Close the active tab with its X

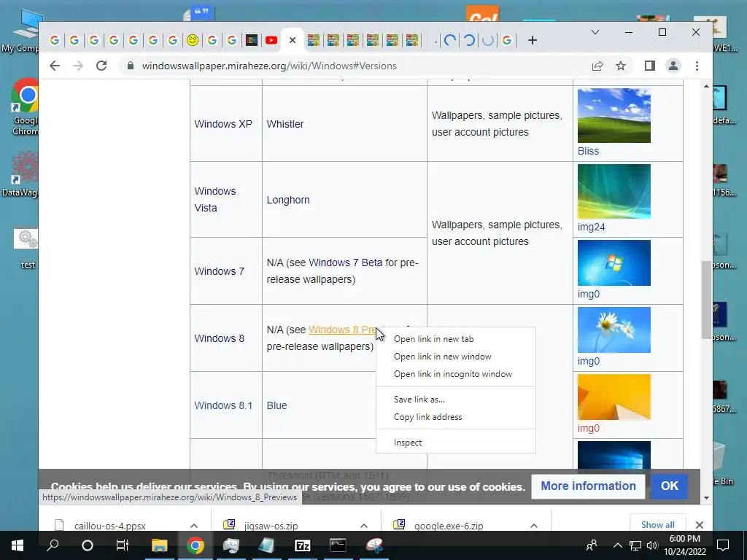(293, 41)
